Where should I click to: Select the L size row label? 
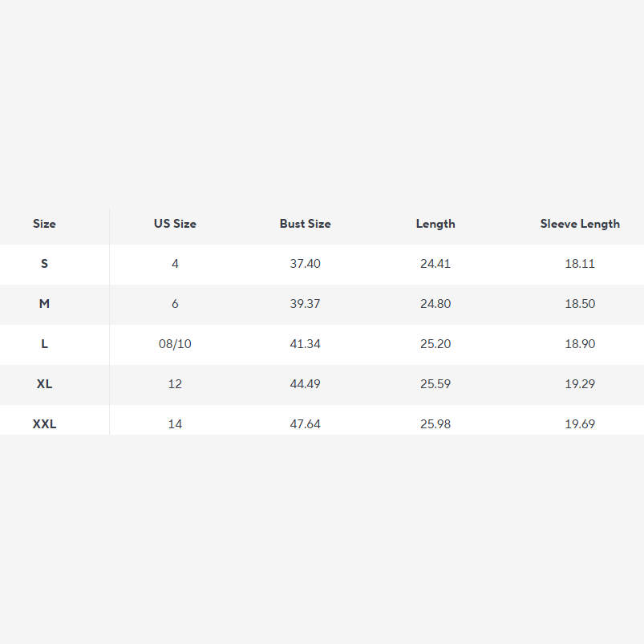click(44, 343)
